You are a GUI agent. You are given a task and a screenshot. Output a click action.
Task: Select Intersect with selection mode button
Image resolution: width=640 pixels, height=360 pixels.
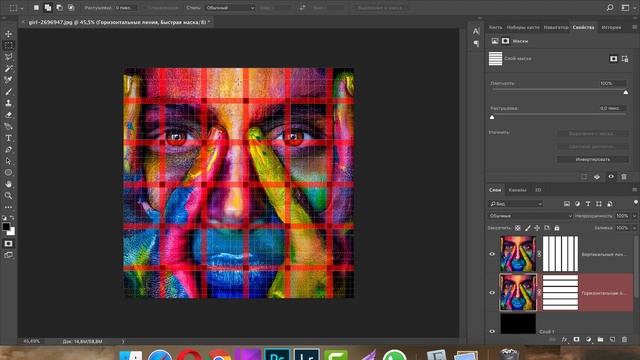[x=71, y=7]
